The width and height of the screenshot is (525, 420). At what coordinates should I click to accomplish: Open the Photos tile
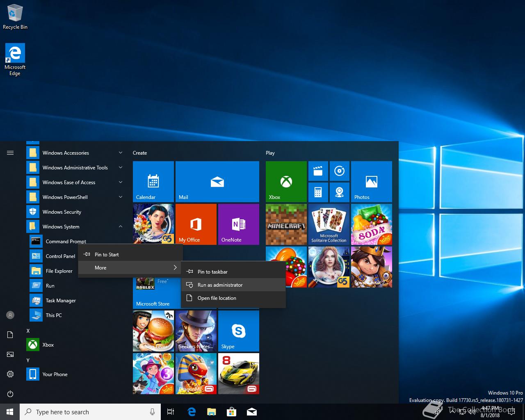[x=372, y=182]
